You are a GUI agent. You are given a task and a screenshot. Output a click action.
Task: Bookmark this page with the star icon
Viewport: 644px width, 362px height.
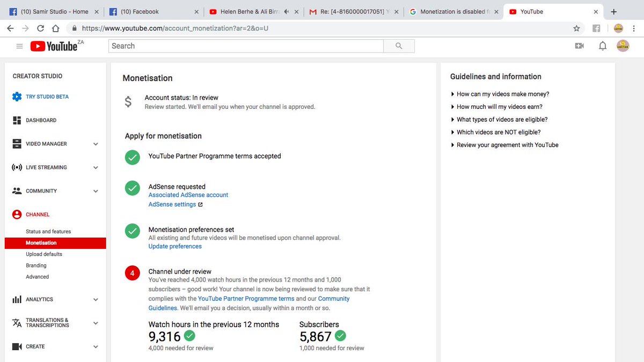576,28
